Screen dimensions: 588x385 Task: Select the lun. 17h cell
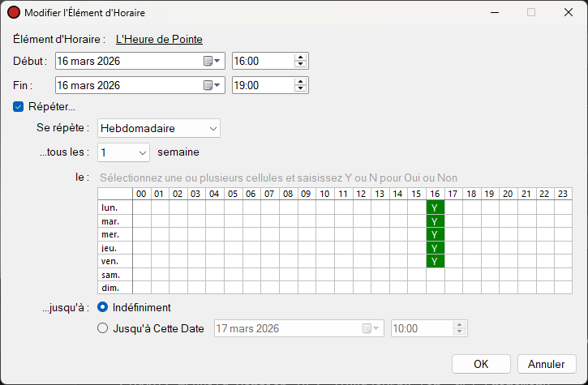453,207
